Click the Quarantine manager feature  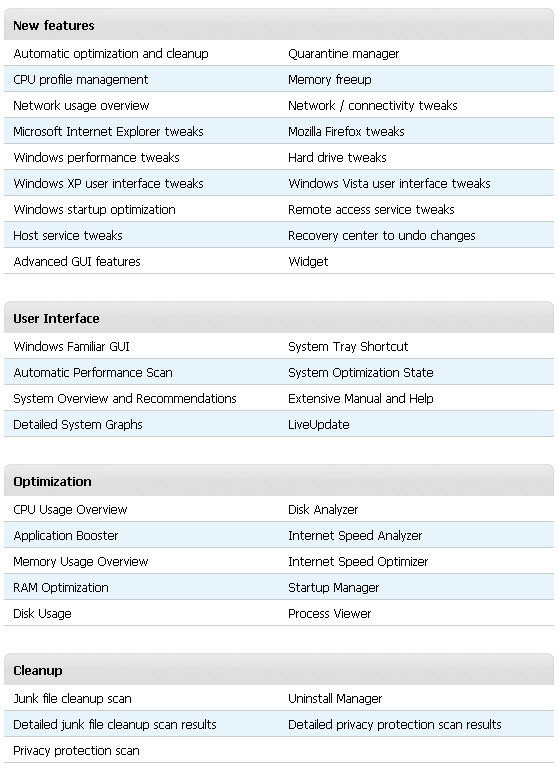pos(343,54)
